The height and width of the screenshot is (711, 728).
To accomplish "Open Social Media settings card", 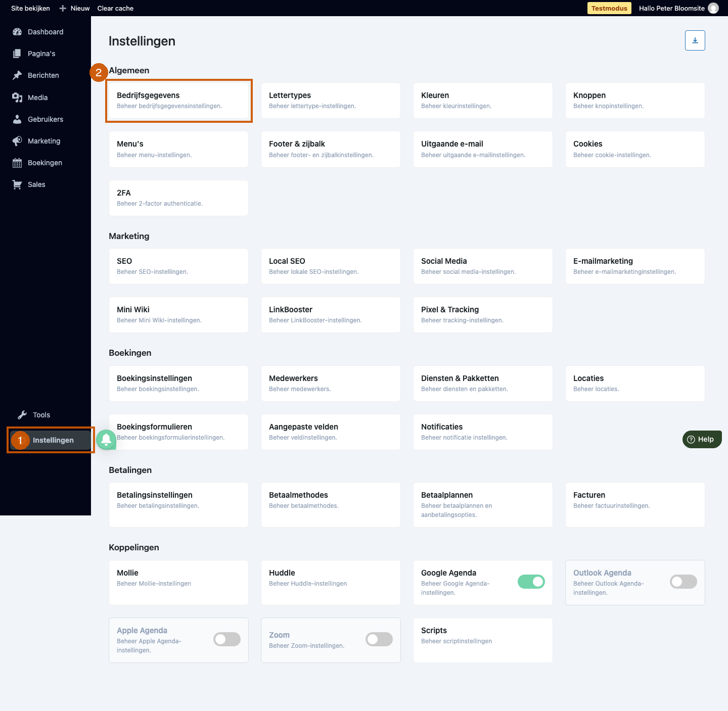I will pyautogui.click(x=483, y=266).
